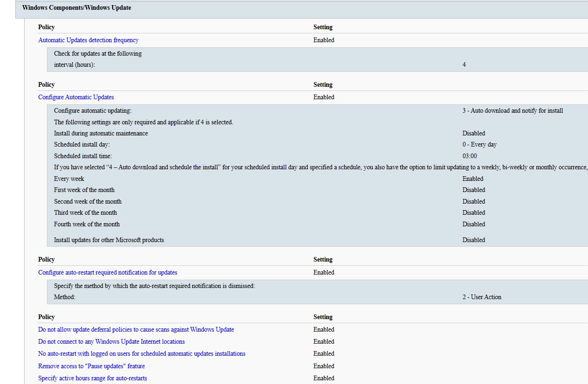Click the "0 - Every day" install day value
588x384 pixels.
click(x=479, y=145)
